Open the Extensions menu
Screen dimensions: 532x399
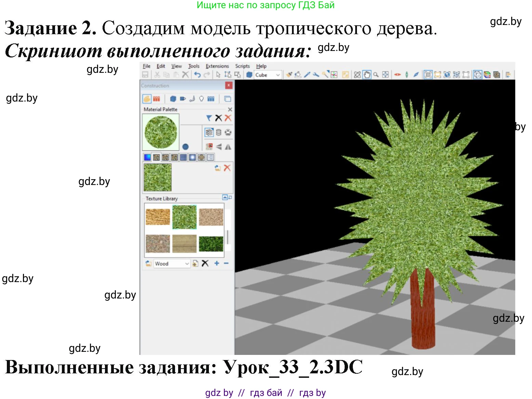click(x=217, y=66)
